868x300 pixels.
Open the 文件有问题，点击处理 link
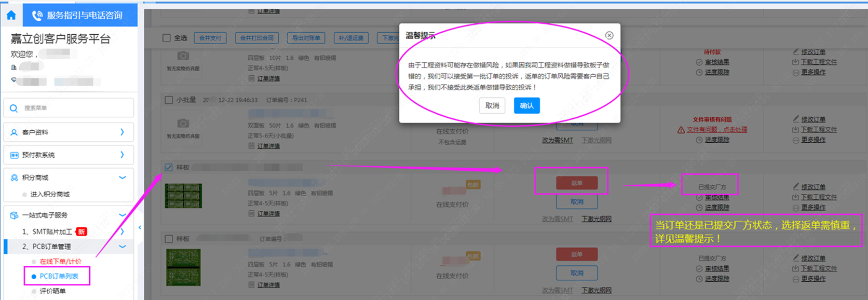(x=717, y=130)
